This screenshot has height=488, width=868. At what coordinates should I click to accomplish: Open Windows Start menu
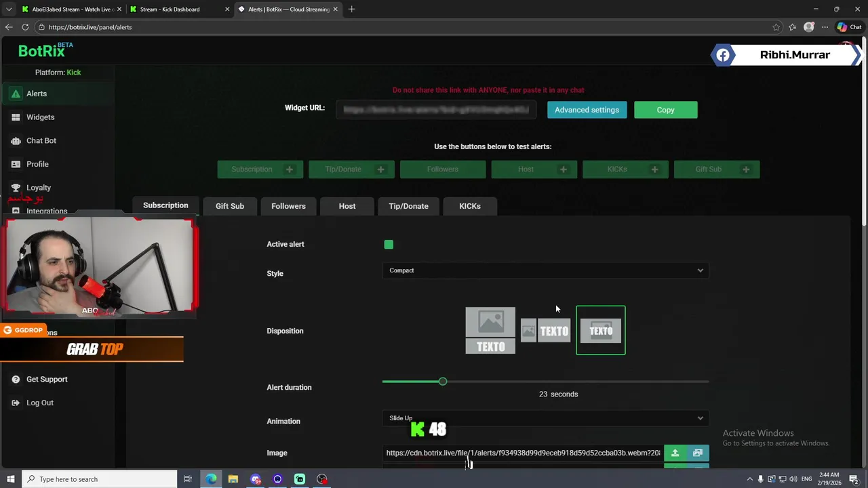click(10, 479)
